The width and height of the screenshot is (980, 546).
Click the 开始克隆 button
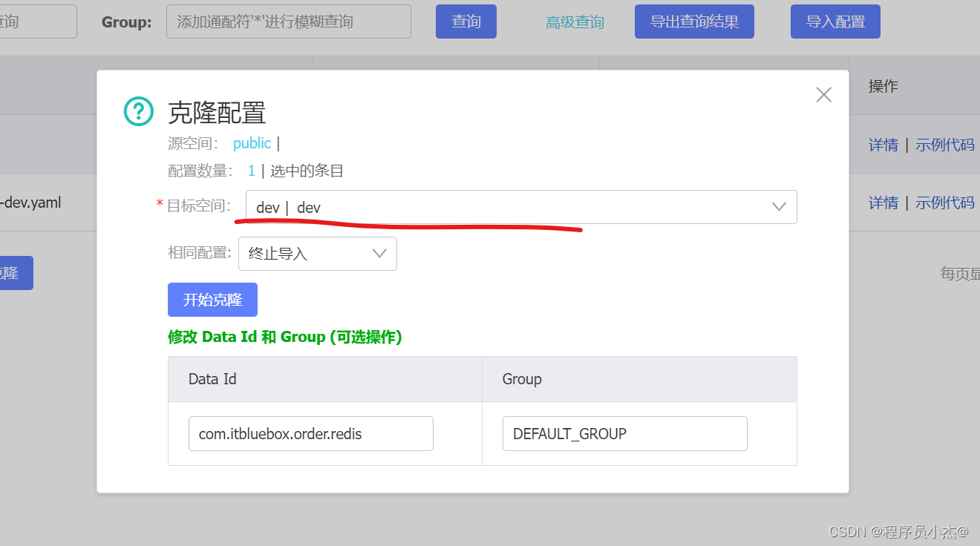click(212, 300)
